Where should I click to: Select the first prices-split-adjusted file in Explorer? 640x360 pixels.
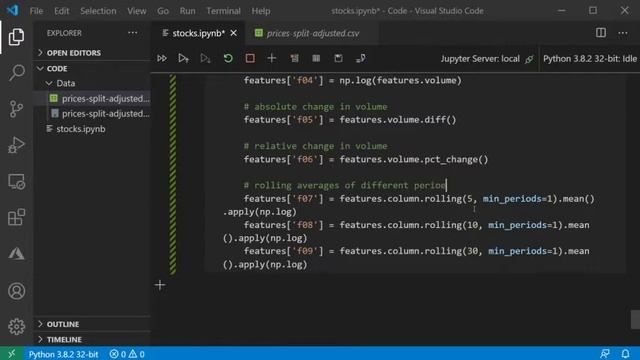92,98
